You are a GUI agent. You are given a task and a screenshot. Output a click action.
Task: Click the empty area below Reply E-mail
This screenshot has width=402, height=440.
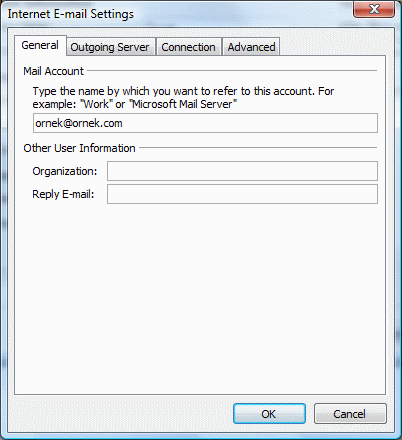[200, 297]
